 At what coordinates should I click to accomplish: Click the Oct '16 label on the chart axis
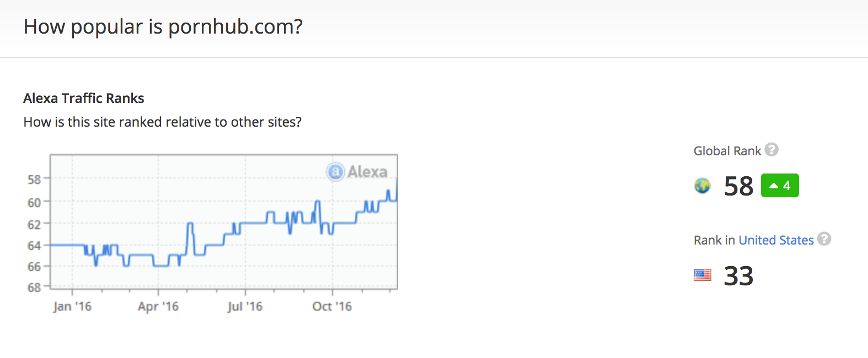pyautogui.click(x=332, y=306)
